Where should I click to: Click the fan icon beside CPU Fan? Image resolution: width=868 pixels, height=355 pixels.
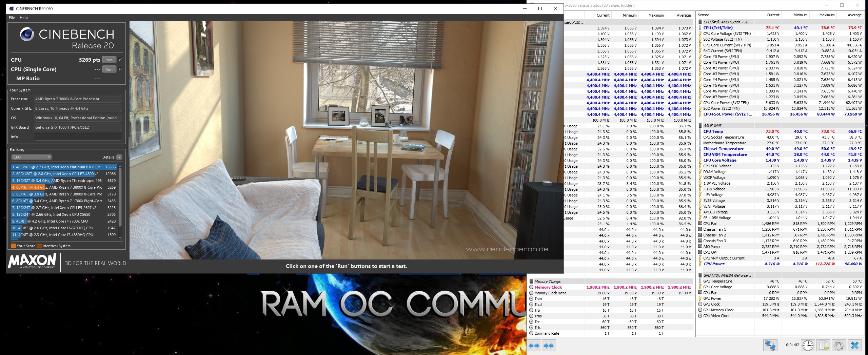(x=700, y=224)
